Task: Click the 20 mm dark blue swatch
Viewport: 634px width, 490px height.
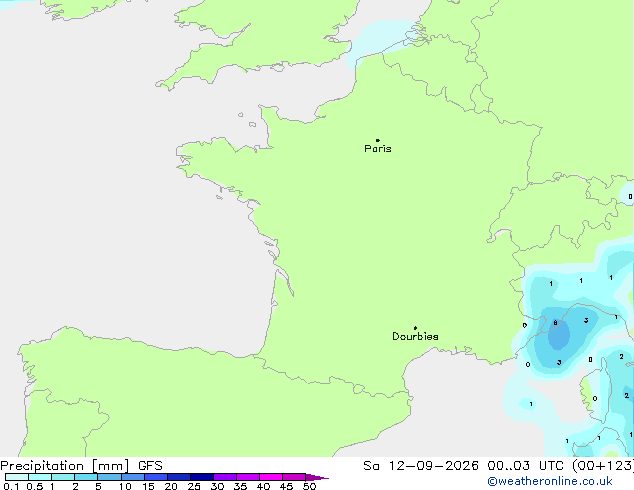Action: pos(179,477)
